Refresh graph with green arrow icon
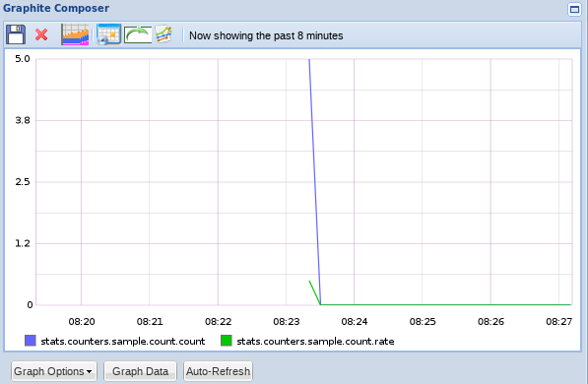 click(x=138, y=34)
